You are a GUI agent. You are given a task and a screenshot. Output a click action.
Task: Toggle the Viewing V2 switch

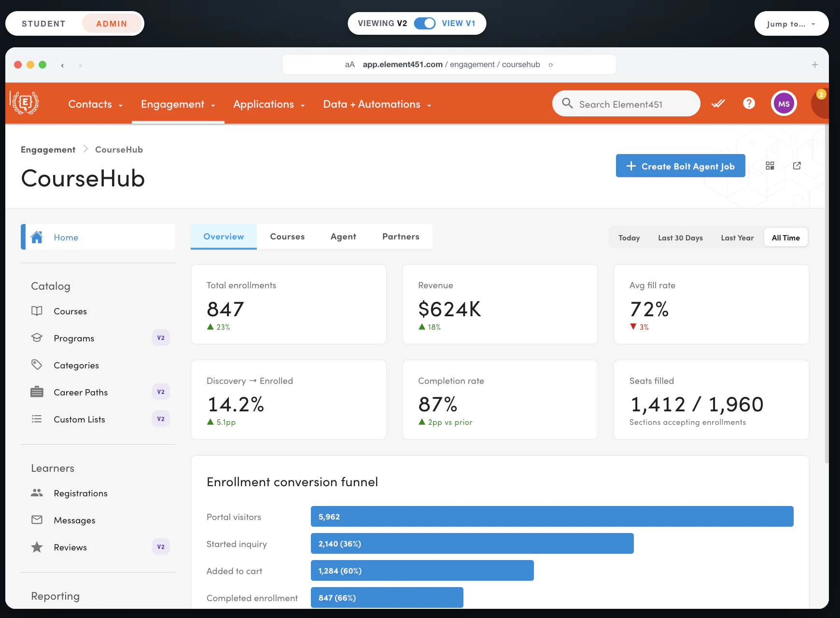point(425,23)
